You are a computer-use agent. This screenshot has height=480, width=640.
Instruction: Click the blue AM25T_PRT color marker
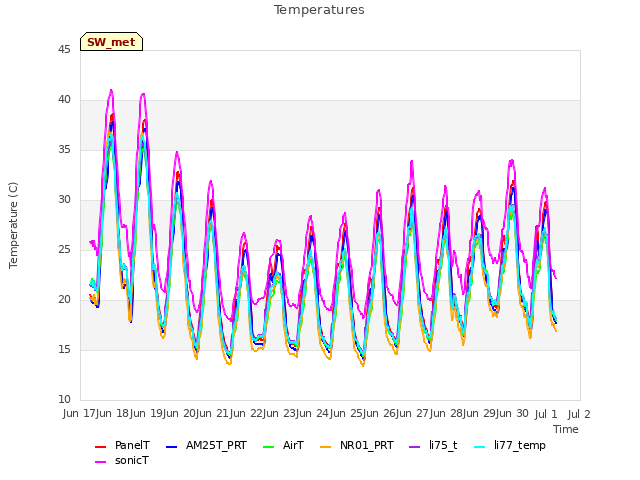click(x=171, y=447)
